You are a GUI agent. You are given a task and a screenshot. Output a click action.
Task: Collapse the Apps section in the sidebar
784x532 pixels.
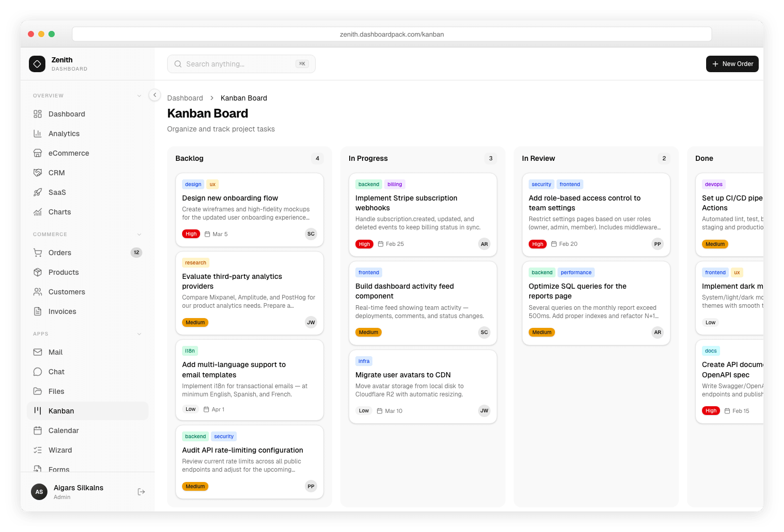tap(139, 334)
